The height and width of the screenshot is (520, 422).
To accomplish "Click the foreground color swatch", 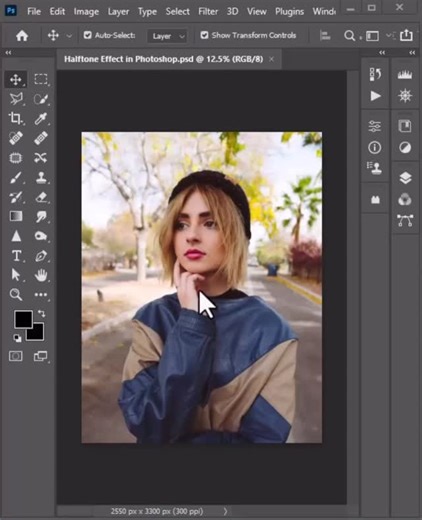I will click(x=23, y=319).
